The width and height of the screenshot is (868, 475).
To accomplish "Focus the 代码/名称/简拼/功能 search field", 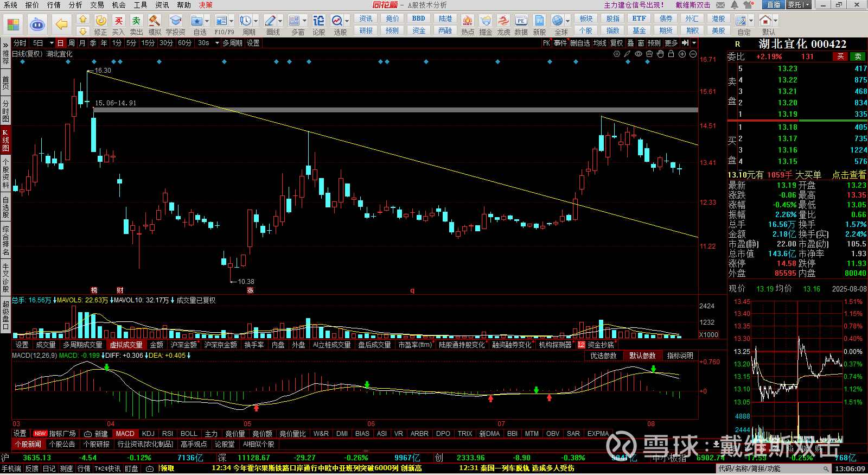I will point(774,468).
